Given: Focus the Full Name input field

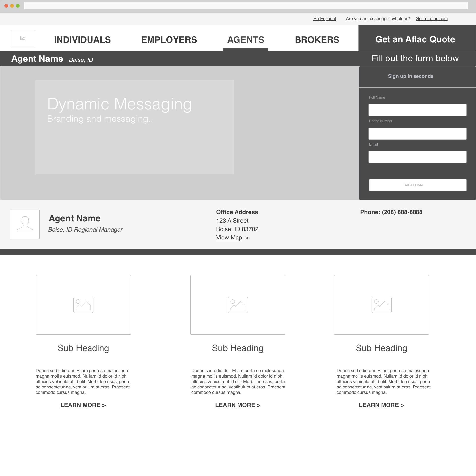Looking at the screenshot, I should 417,110.
